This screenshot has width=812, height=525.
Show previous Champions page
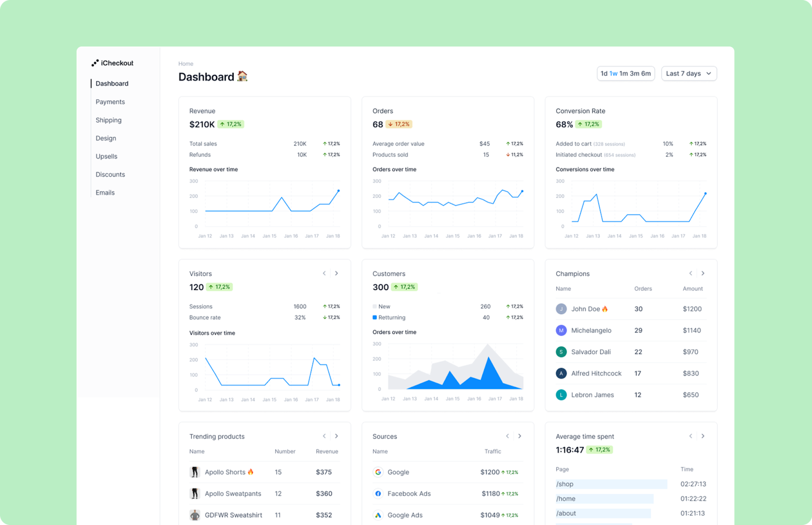(691, 273)
